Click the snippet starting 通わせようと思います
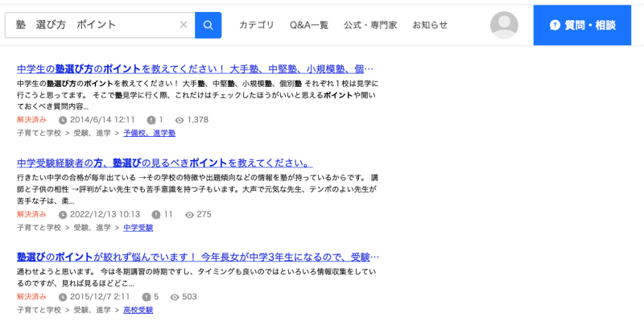 pos(196,278)
